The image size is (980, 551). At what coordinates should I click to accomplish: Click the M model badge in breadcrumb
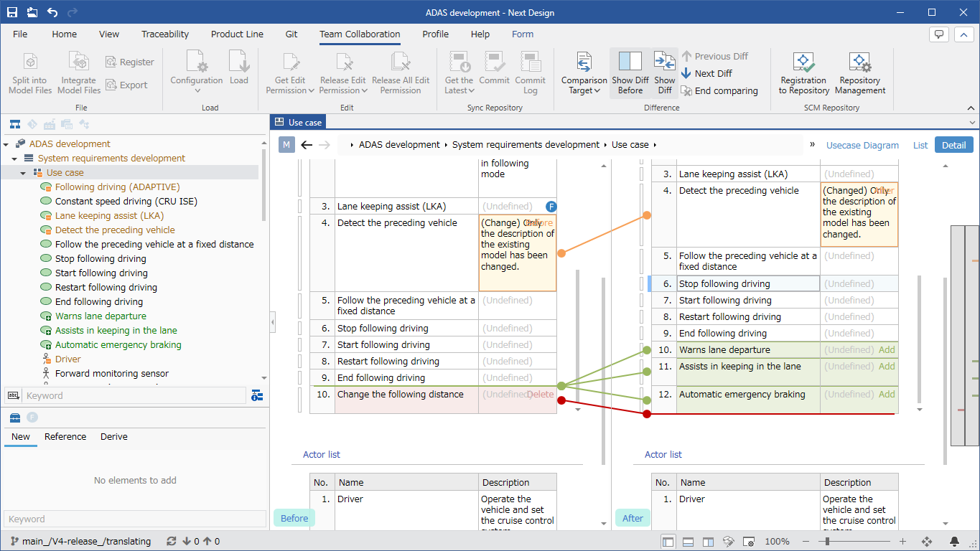pos(286,145)
